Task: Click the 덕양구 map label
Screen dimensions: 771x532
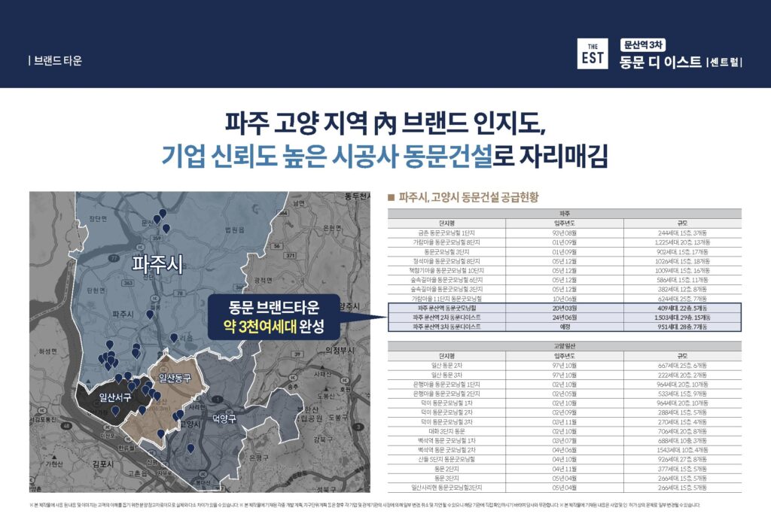Action: (x=224, y=419)
